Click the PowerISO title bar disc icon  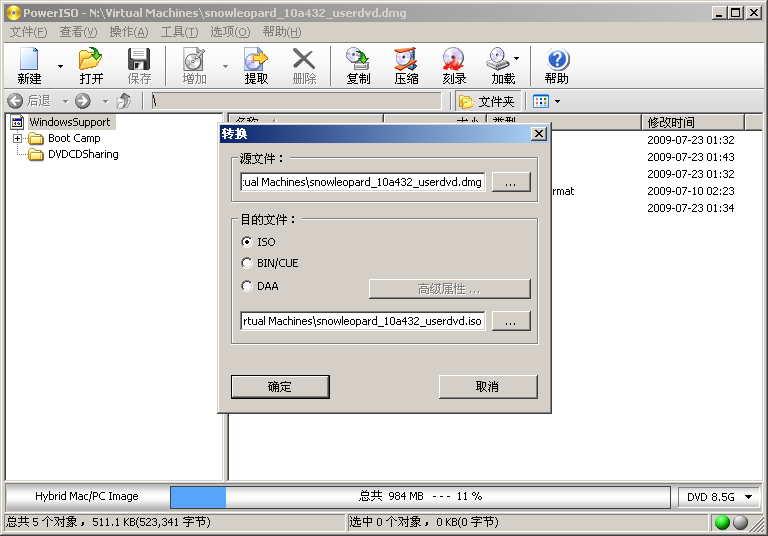[13, 13]
